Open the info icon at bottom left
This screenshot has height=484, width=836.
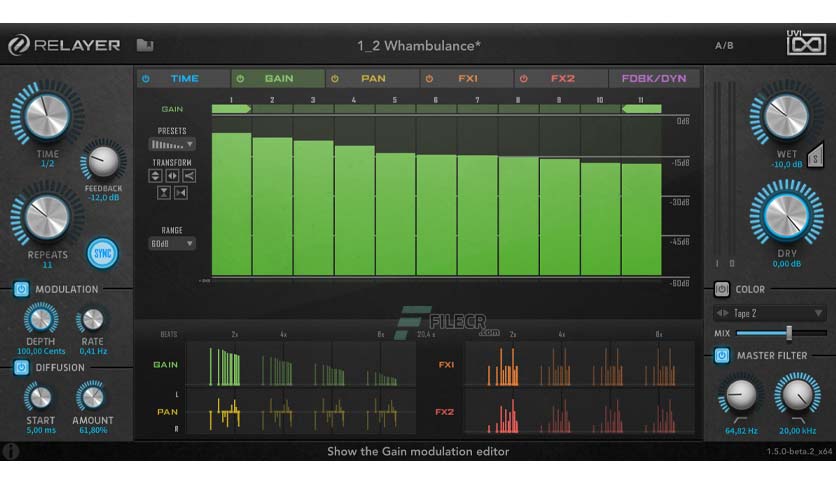11,451
